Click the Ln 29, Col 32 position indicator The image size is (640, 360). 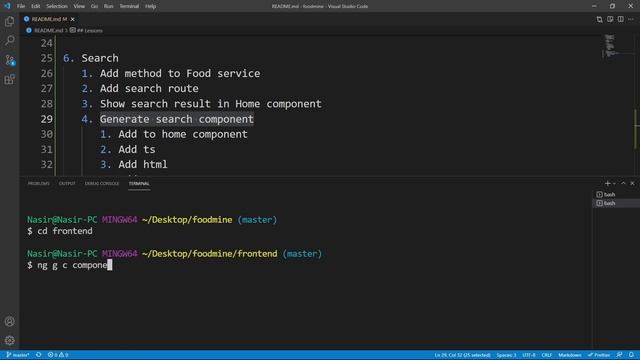pos(462,355)
